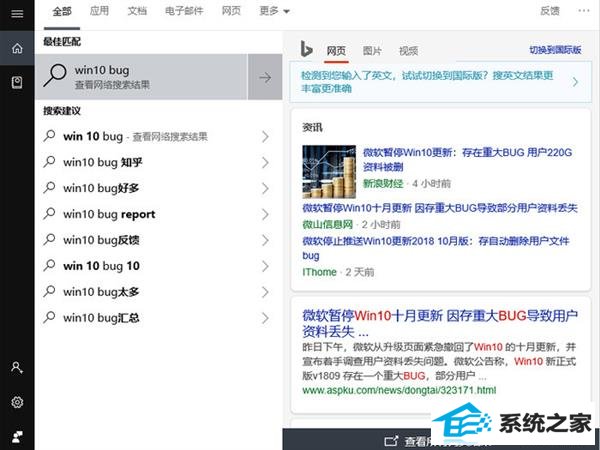Click search icon beside 'win10 bug 知乎'
Screen dimensions: 600x450
point(49,162)
